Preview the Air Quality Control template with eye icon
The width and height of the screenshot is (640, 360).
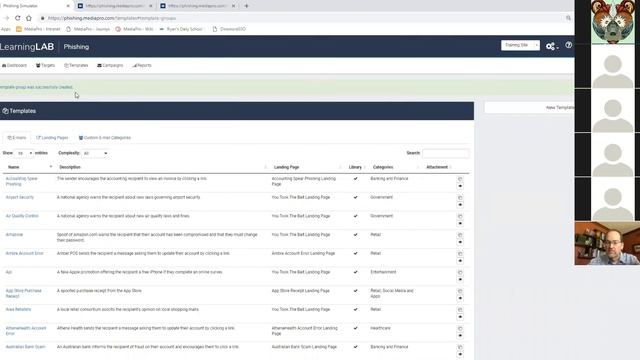click(460, 224)
